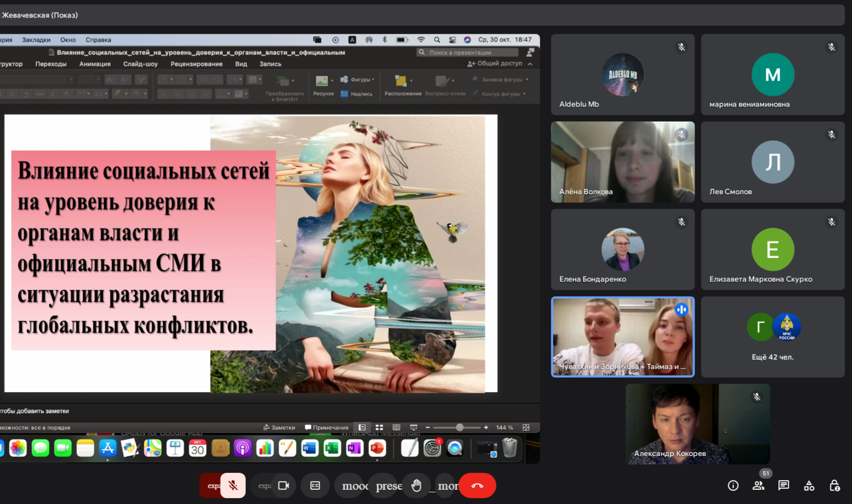The image size is (852, 504).
Task: Open Excel from the Dock
Action: click(x=332, y=448)
